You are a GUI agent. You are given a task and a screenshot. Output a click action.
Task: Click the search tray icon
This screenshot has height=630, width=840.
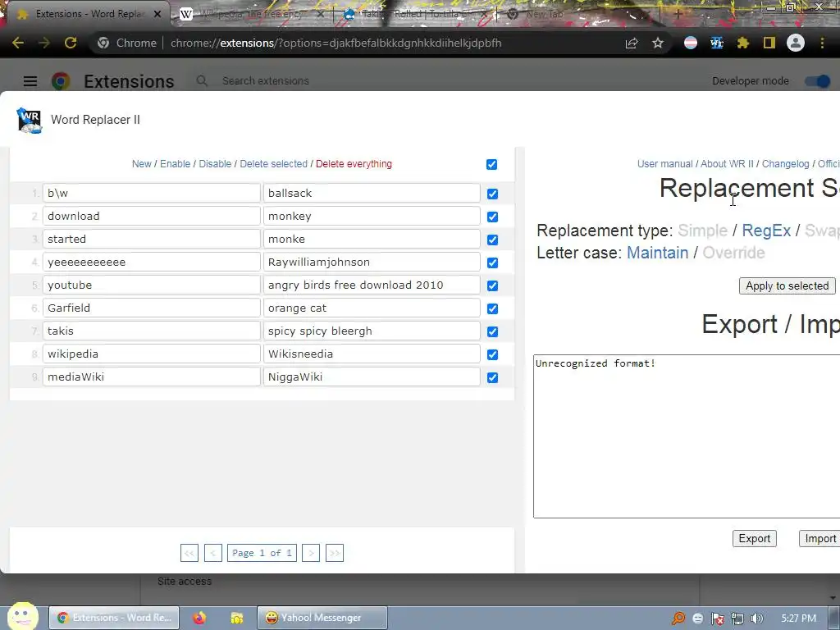[678, 619]
